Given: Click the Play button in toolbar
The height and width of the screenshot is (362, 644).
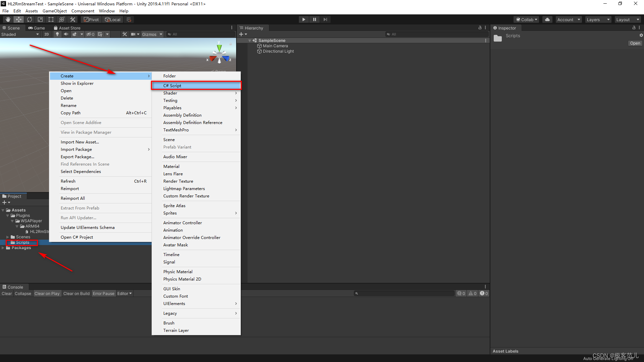Looking at the screenshot, I should tap(304, 19).
